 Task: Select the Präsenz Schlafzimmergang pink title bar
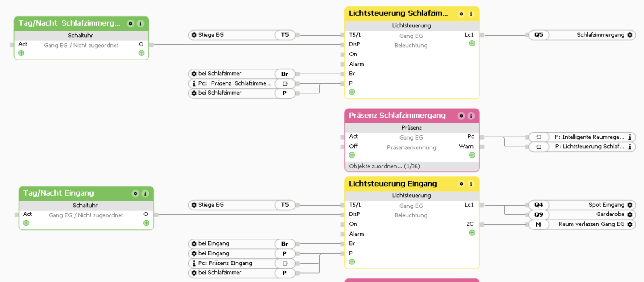click(x=397, y=116)
